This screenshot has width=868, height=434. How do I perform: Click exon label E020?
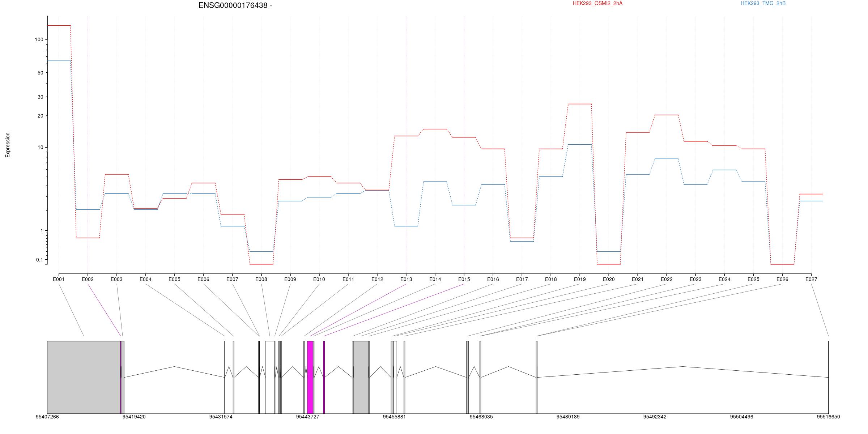(609, 279)
